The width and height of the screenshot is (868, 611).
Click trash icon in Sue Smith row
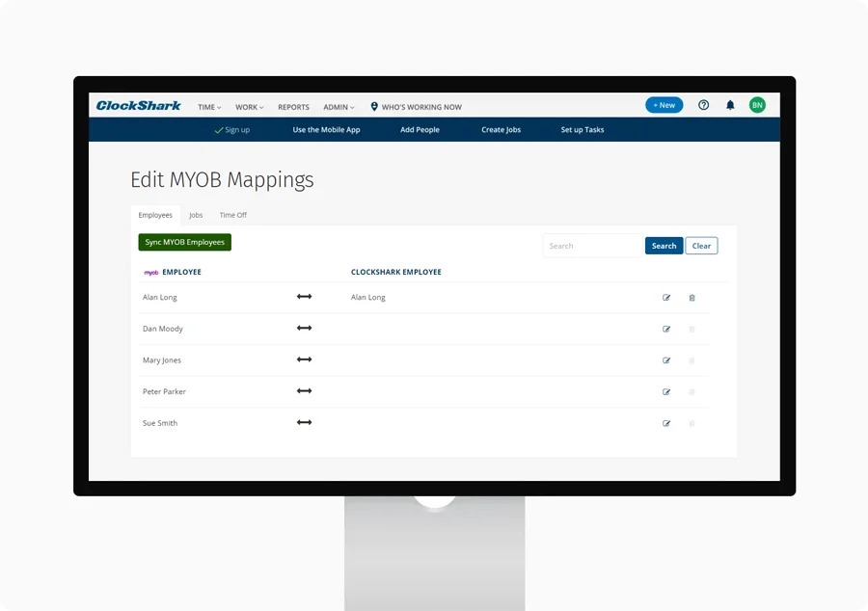point(692,423)
